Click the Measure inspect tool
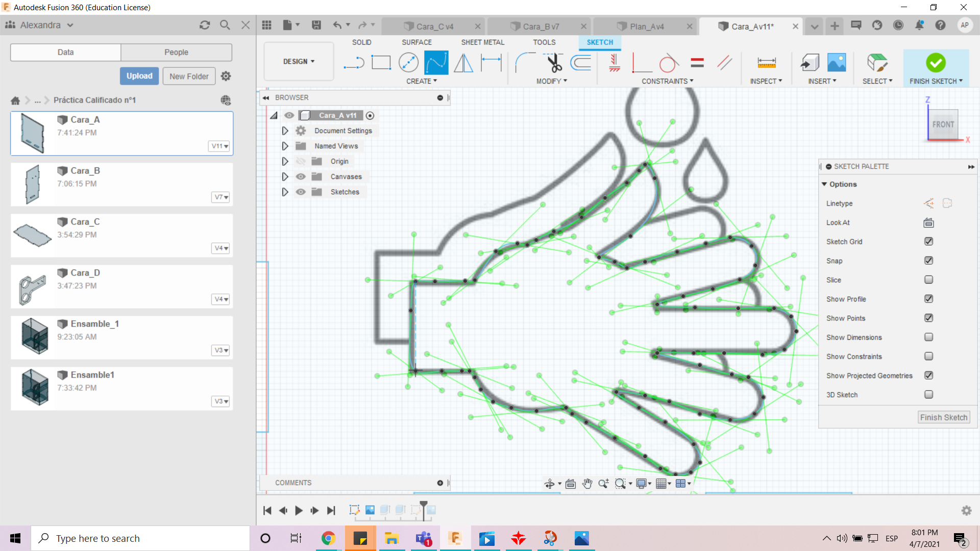The height and width of the screenshot is (551, 980). 766,63
